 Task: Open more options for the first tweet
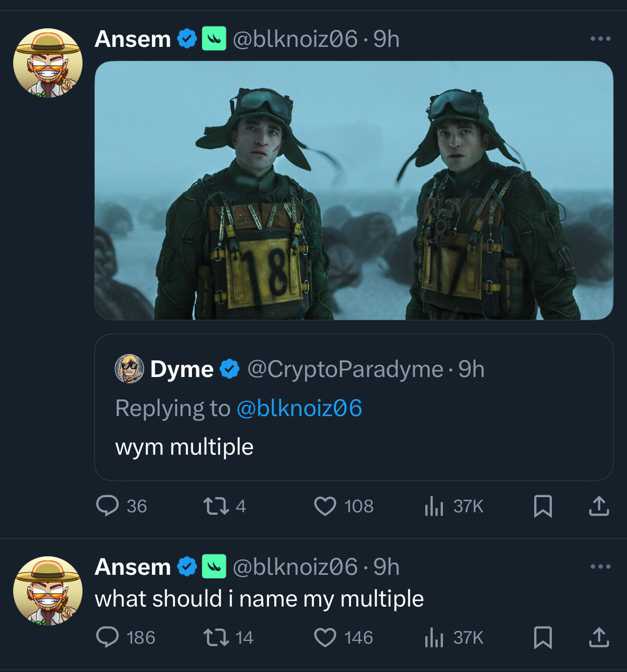600,39
